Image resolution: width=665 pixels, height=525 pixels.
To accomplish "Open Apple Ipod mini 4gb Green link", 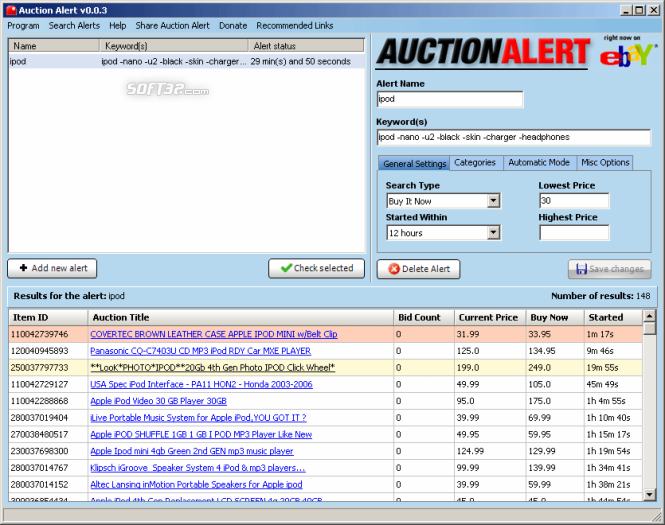I will 192,451.
